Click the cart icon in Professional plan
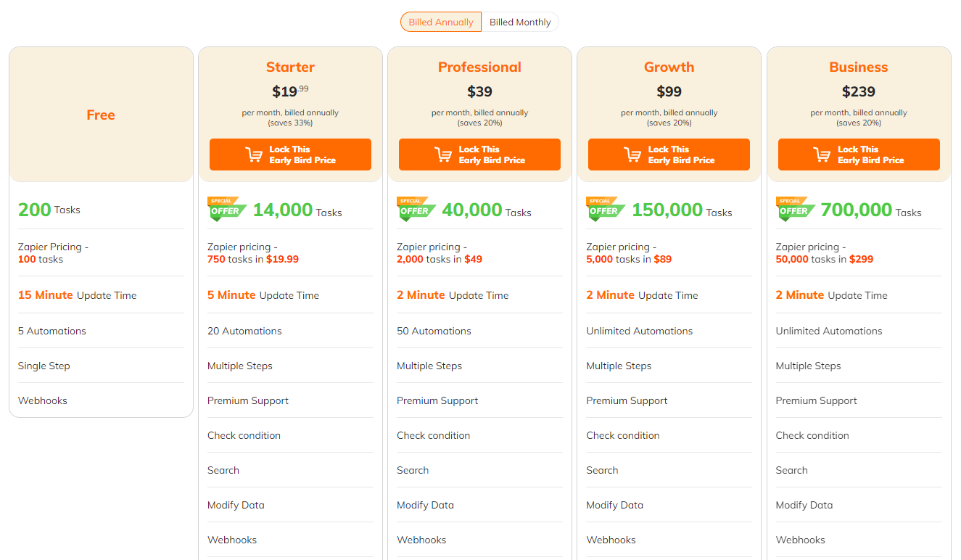Viewport: 961px width, 560px height. pyautogui.click(x=443, y=155)
